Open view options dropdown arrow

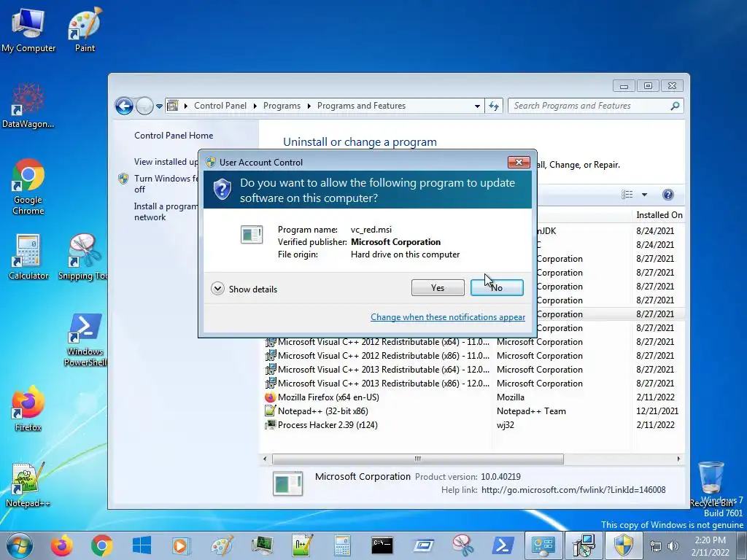pyautogui.click(x=644, y=195)
